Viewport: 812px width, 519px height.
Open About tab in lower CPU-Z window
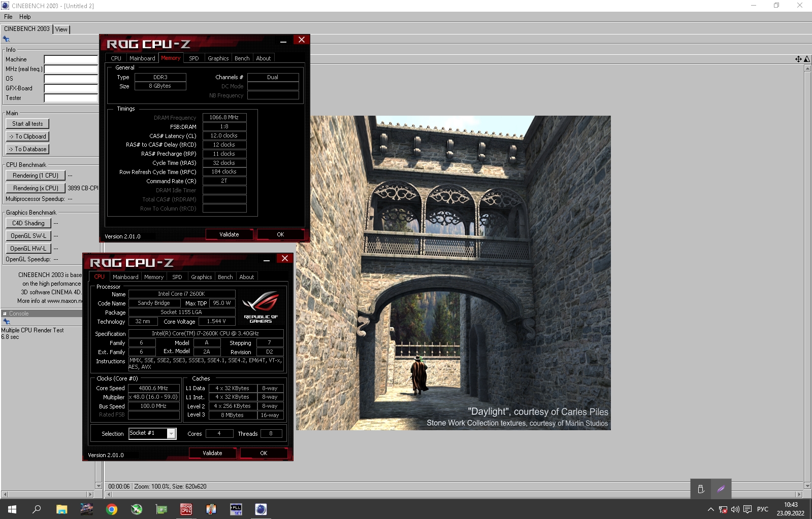(x=247, y=277)
